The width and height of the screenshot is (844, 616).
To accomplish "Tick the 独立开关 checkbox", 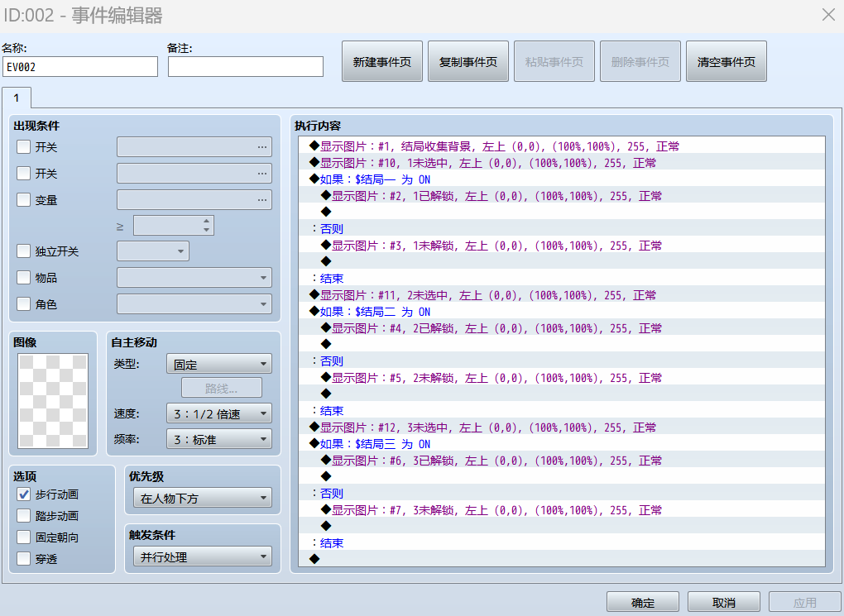I will coord(24,251).
